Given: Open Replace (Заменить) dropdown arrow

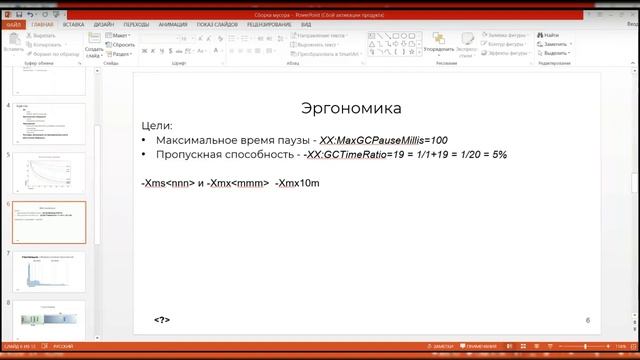Looking at the screenshot, I should [571, 44].
